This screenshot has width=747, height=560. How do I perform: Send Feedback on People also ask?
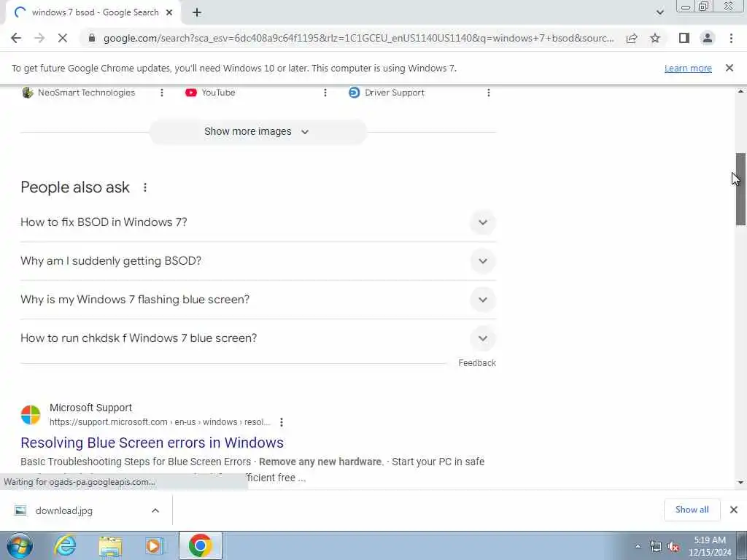(x=477, y=363)
